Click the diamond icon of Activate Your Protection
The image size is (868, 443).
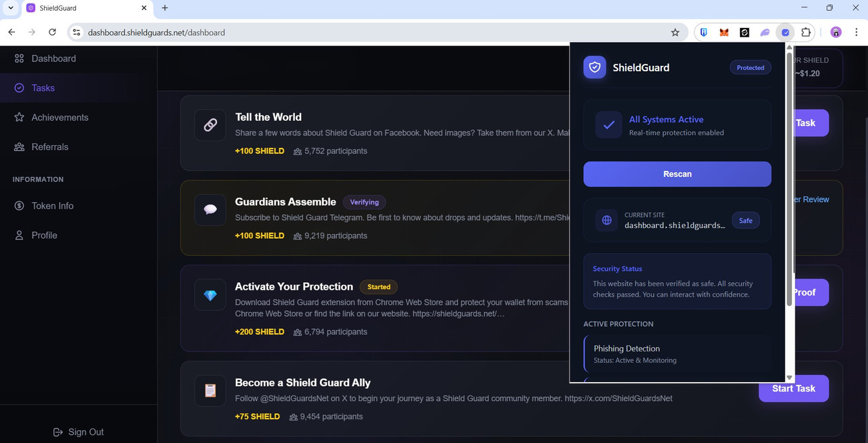210,295
